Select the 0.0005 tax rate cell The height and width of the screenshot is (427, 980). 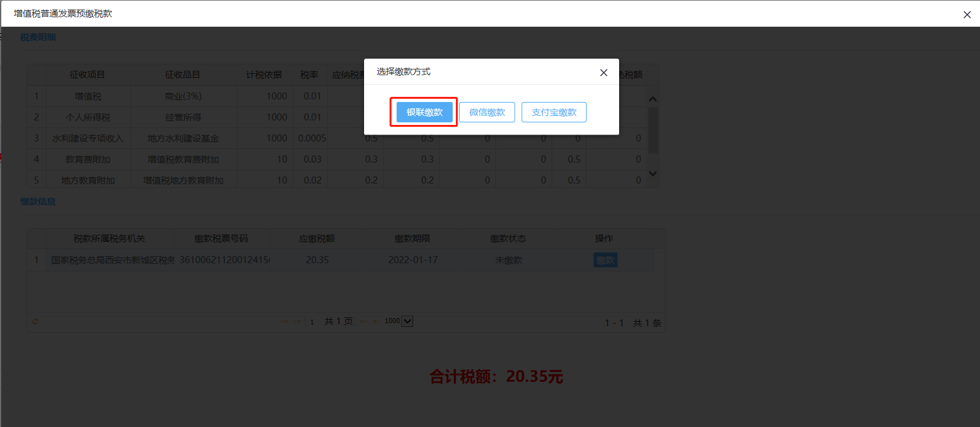click(x=309, y=138)
